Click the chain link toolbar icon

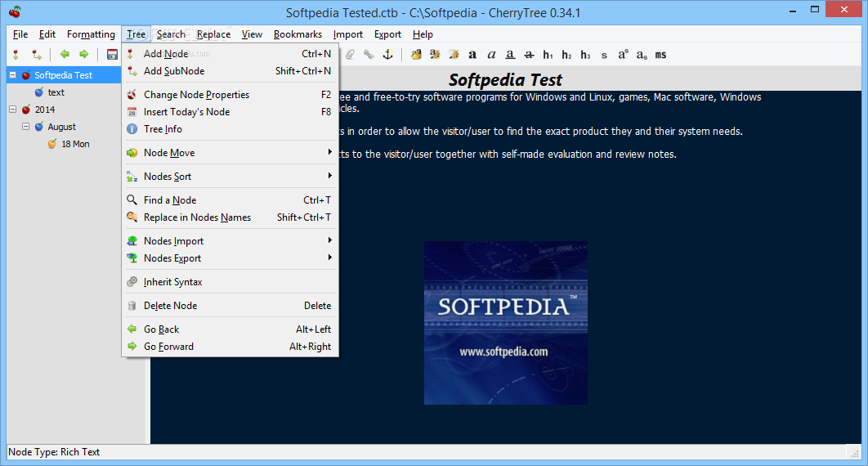point(369,54)
